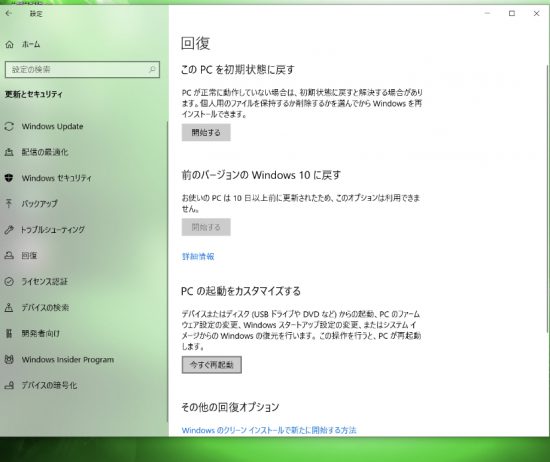This screenshot has width=550, height=462.
Task: Click the 今すぐ再起動 button
Action: point(212,365)
